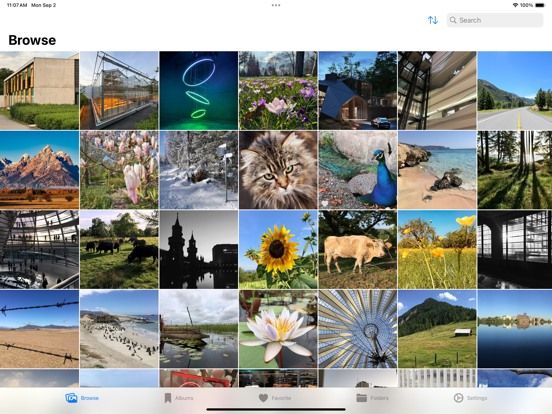This screenshot has width=552, height=414.
Task: Open the glass dome interior photo
Action: 39,250
